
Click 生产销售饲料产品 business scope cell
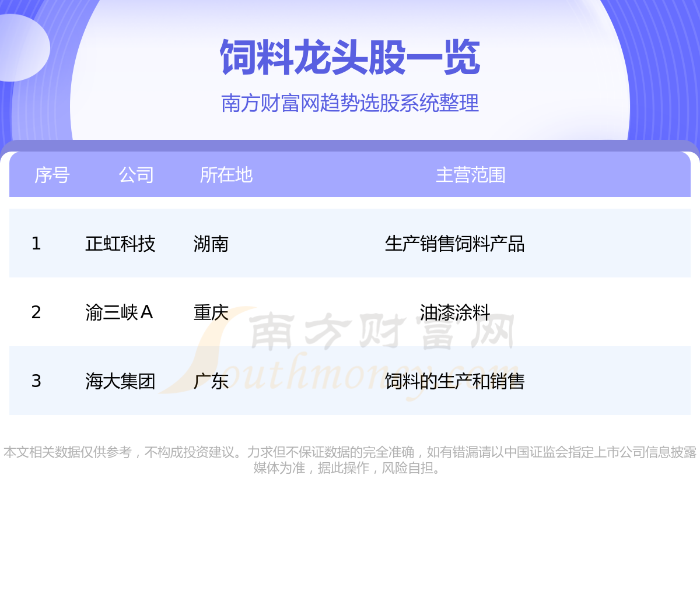455,244
